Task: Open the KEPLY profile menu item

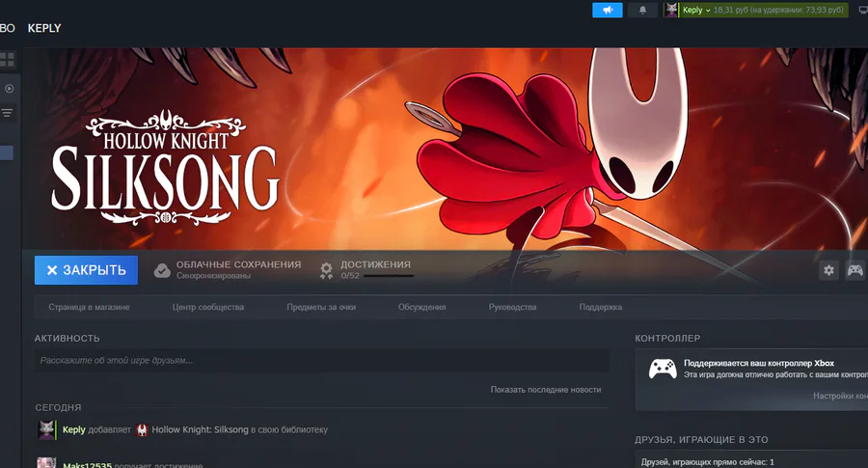Action: pos(44,28)
